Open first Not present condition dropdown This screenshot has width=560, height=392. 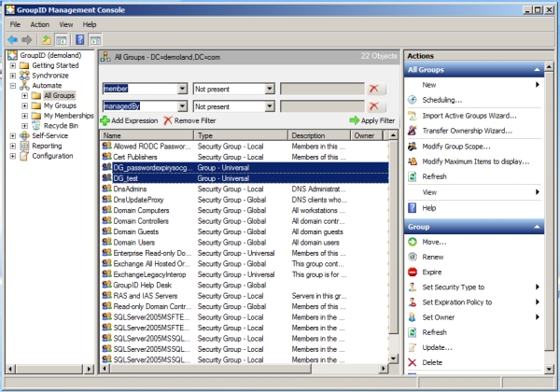(270, 89)
